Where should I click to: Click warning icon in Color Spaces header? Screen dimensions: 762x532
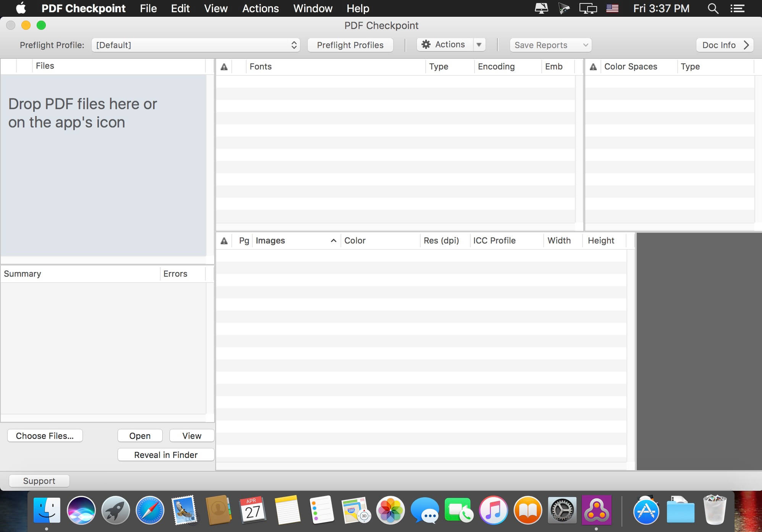click(x=593, y=67)
